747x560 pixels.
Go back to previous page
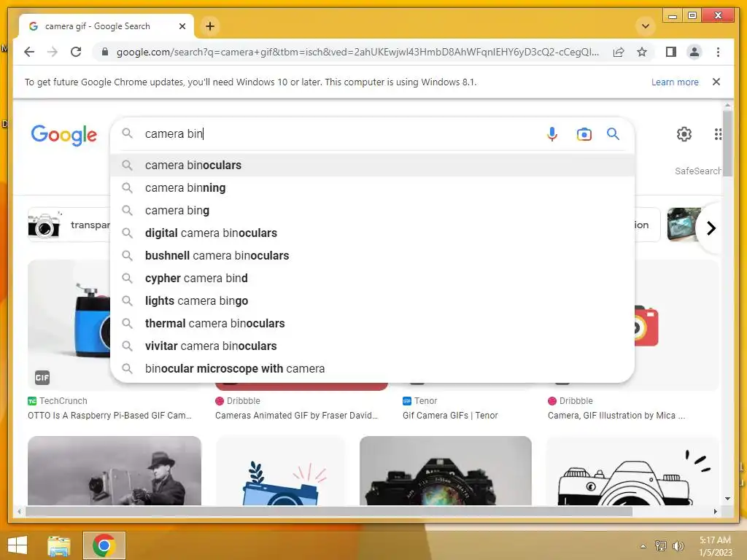click(29, 52)
